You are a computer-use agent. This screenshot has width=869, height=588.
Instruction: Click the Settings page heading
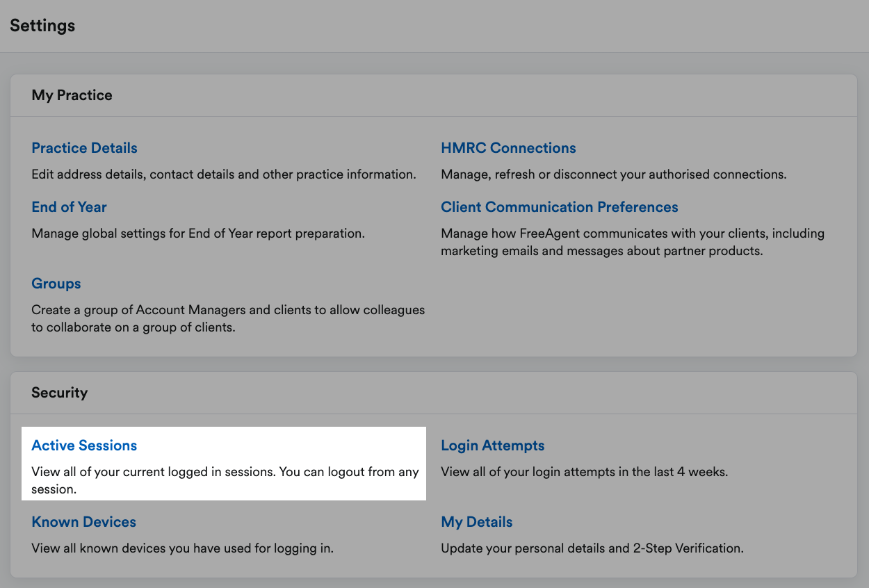(42, 25)
